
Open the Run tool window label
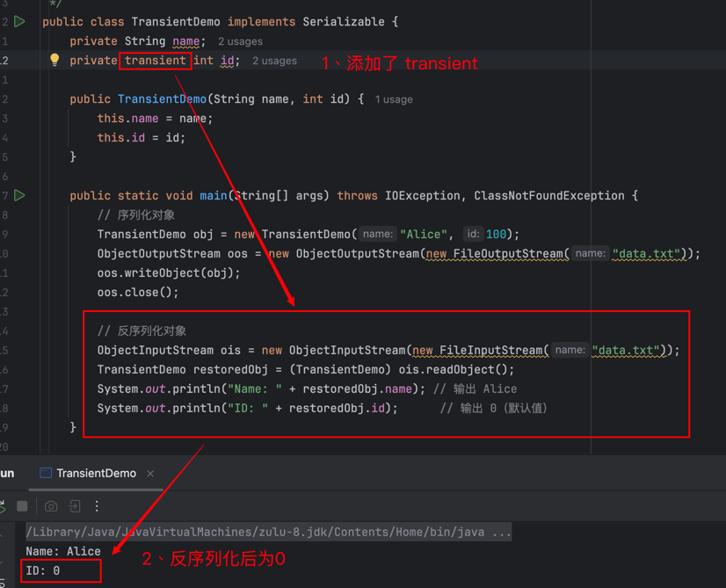click(7, 473)
